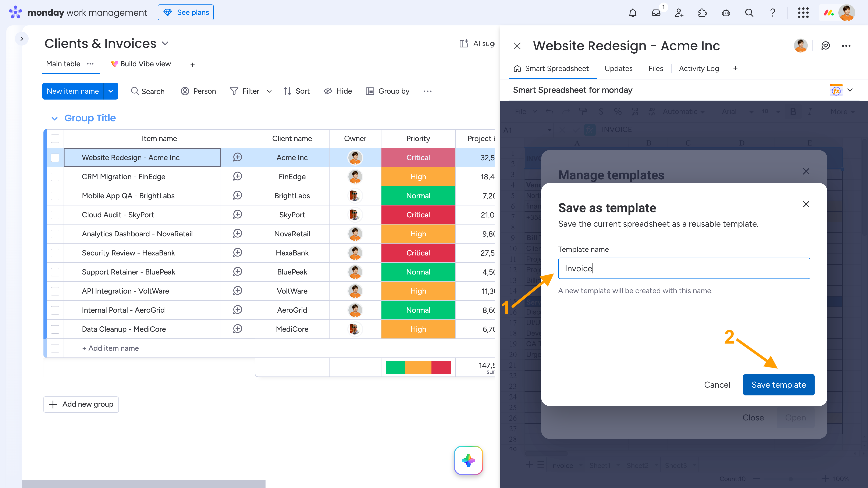Open conversation for Mobile App QA - BrightLabs
The image size is (868, 488).
pyautogui.click(x=238, y=195)
